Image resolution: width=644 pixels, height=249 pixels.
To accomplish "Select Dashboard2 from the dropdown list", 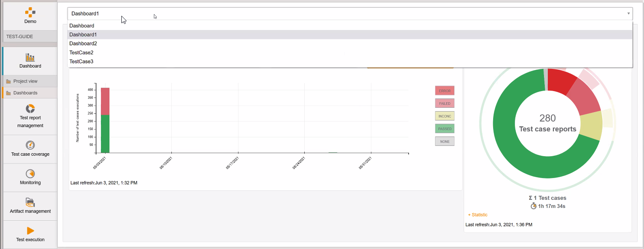I will [x=83, y=44].
